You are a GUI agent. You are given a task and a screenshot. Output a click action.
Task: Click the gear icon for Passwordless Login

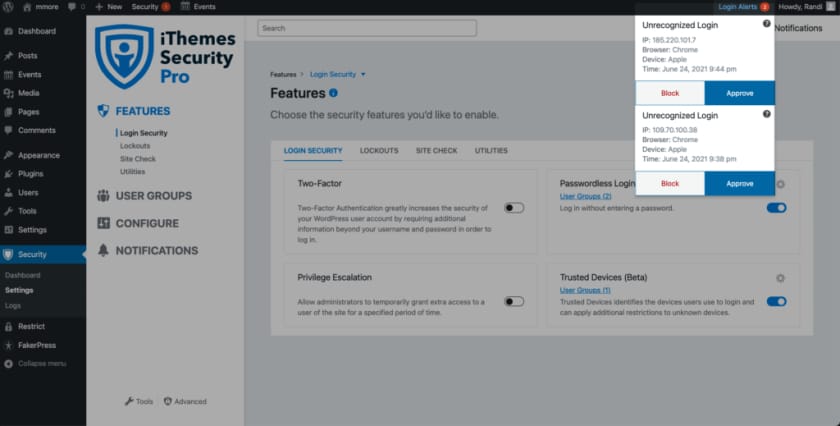tap(780, 184)
